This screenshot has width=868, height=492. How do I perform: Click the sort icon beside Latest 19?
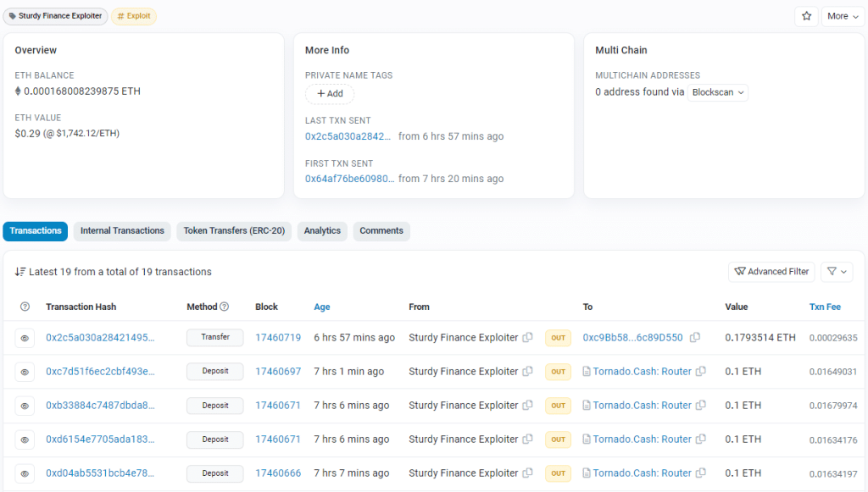[20, 272]
